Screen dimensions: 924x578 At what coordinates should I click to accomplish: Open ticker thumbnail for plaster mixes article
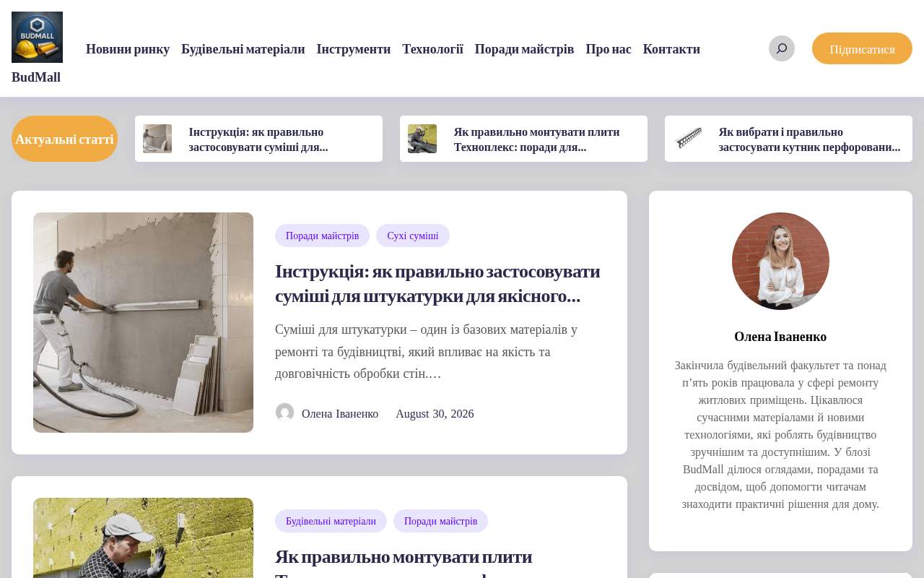157,139
